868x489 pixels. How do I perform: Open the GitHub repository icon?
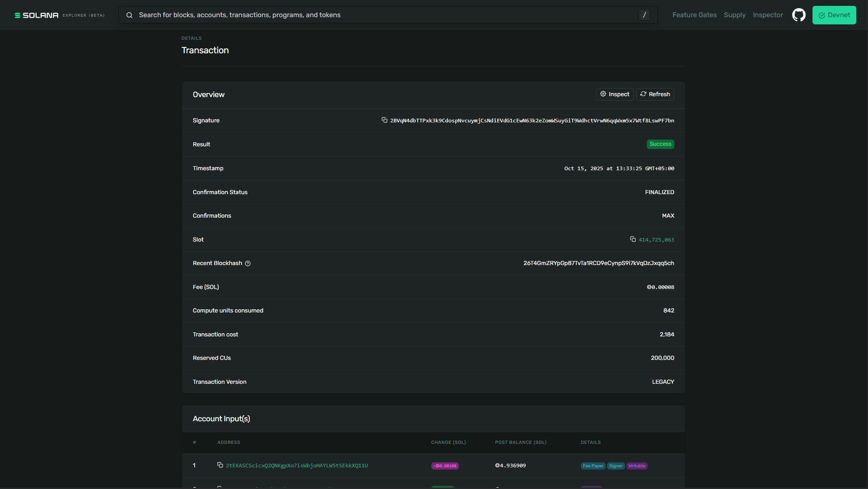798,15
